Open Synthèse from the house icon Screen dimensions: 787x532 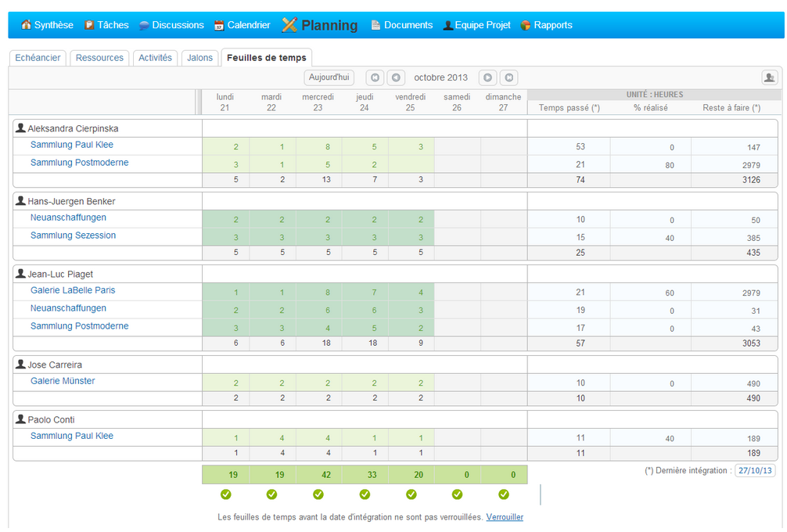[x=27, y=25]
